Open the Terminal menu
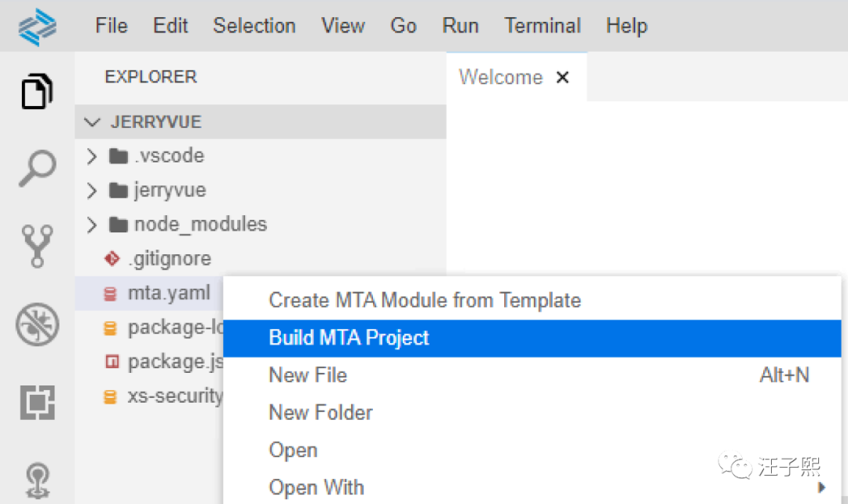This screenshot has width=848, height=504. 543,26
